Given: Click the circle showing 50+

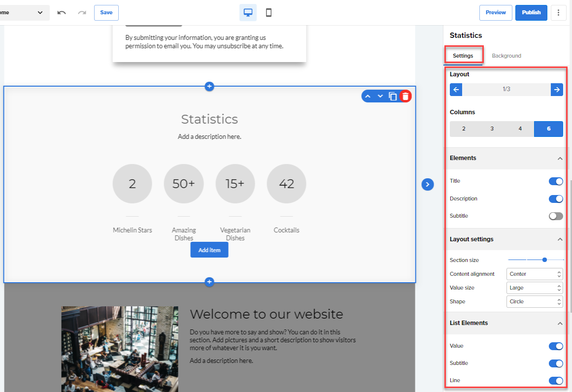Looking at the screenshot, I should [184, 184].
